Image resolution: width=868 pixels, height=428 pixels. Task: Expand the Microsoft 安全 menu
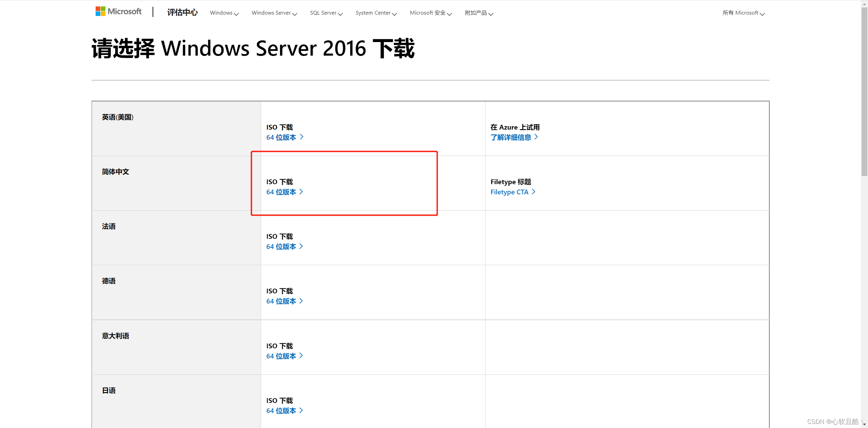pos(431,13)
